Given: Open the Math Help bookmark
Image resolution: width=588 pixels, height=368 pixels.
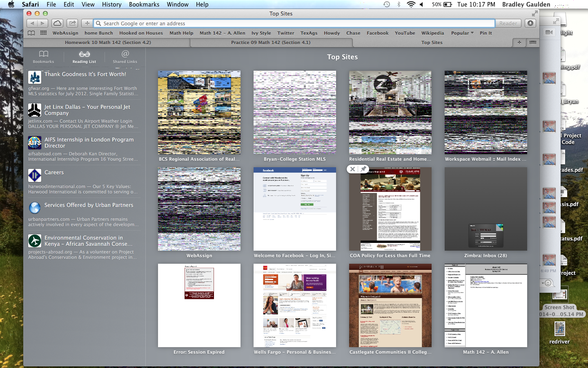Looking at the screenshot, I should (x=181, y=33).
